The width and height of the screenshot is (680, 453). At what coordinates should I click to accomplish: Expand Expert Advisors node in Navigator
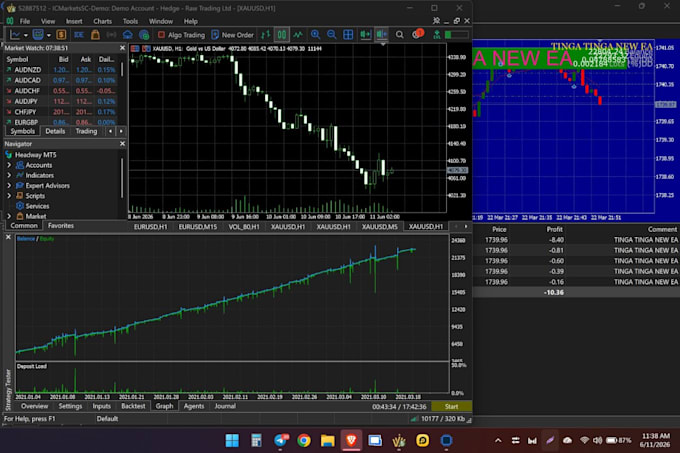coord(9,186)
